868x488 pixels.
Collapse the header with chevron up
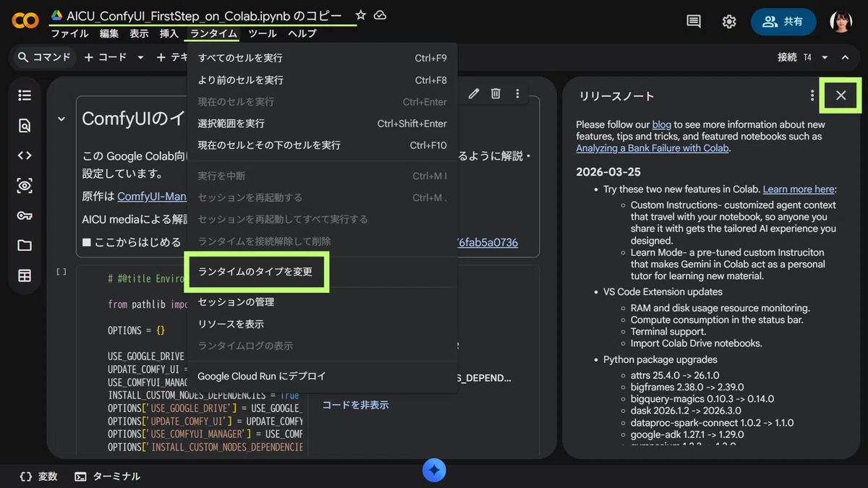(x=845, y=57)
